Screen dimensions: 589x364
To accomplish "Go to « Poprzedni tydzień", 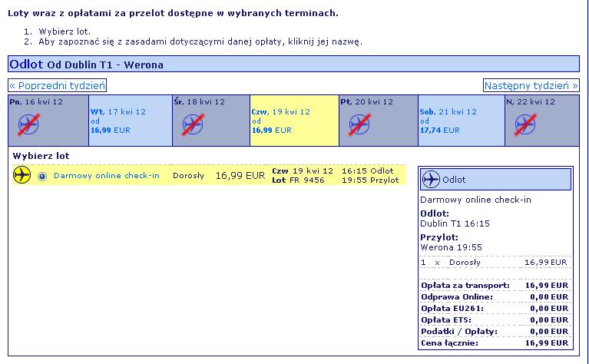I will pos(57,86).
